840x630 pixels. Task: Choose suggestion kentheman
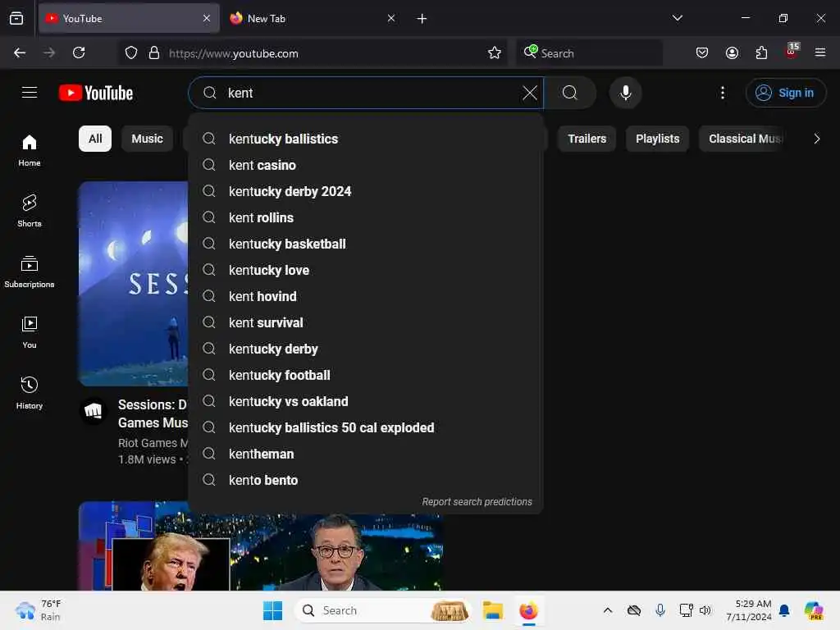tap(366, 454)
